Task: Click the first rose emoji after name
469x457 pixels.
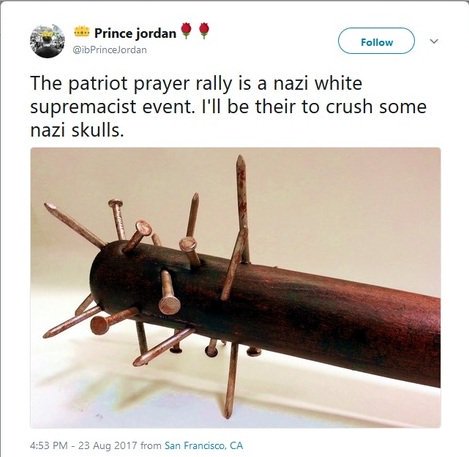Action: point(186,31)
